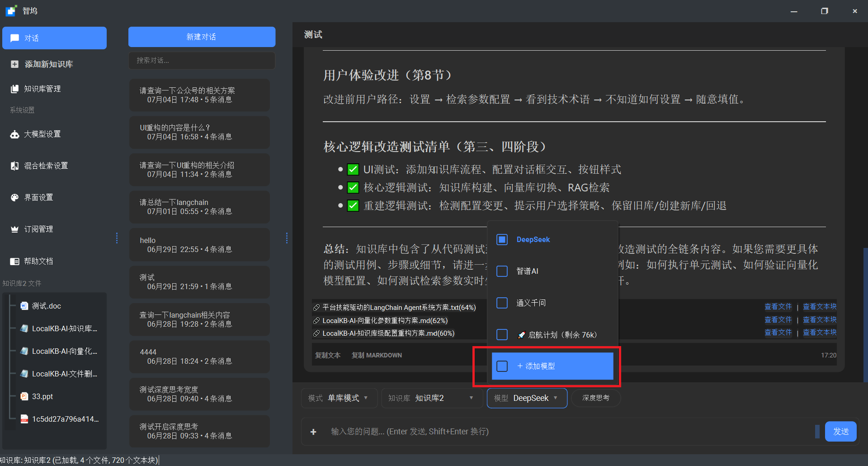Select the 1c5dd27a796a414 PDF file
The height and width of the screenshot is (466, 868).
click(x=60, y=419)
